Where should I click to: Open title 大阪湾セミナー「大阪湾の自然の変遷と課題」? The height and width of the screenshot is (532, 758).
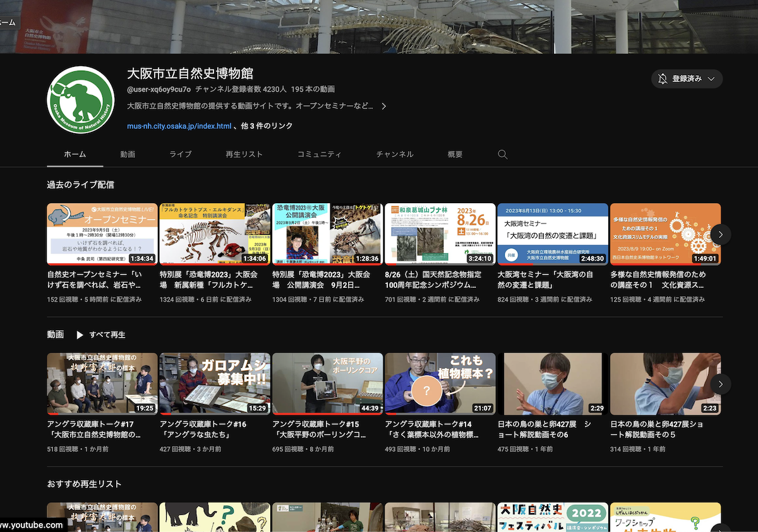[x=545, y=280]
